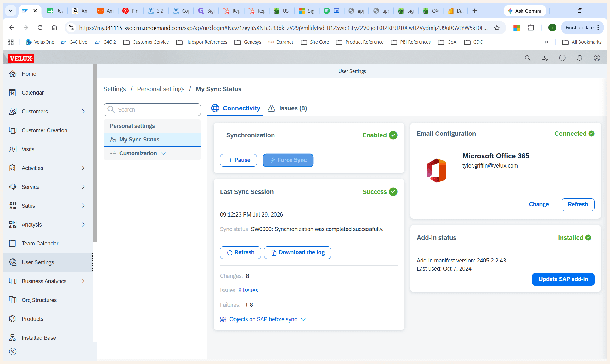
Task: Open the Visits sidebar icon
Action: [x=13, y=149]
